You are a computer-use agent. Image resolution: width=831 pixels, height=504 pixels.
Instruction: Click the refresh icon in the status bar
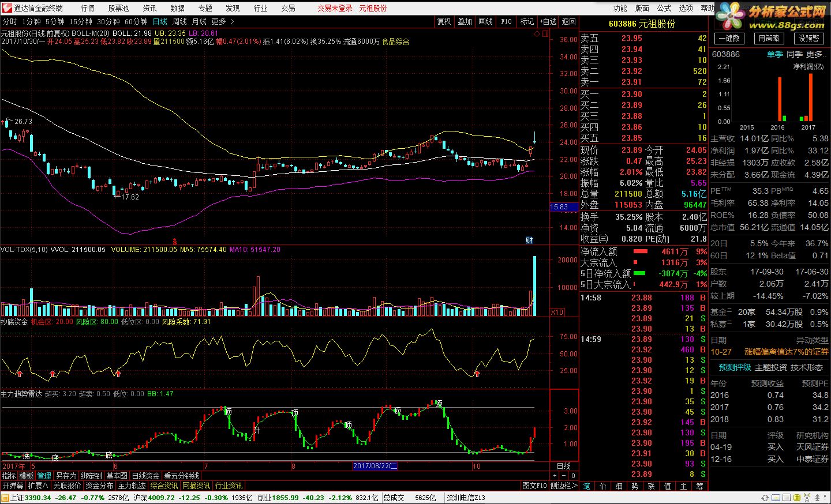tap(765, 498)
